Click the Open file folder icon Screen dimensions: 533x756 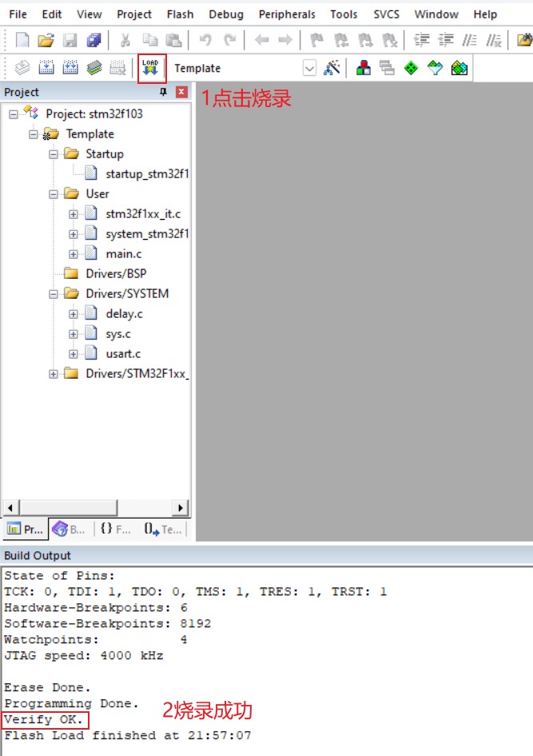point(46,41)
